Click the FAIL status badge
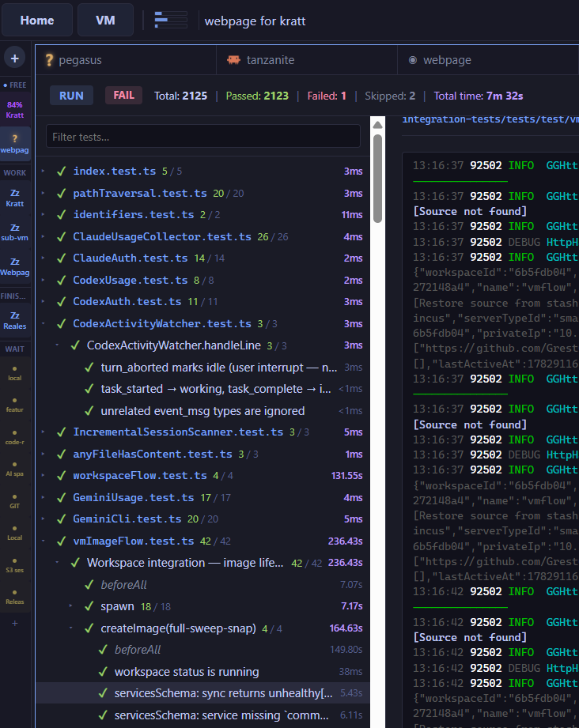 click(123, 95)
